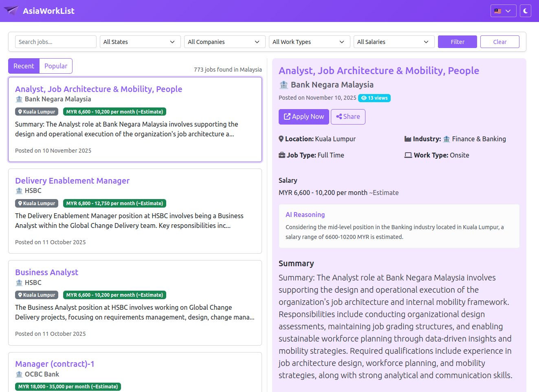Focus the Search jobs input field
The height and width of the screenshot is (392, 539).
click(x=56, y=42)
